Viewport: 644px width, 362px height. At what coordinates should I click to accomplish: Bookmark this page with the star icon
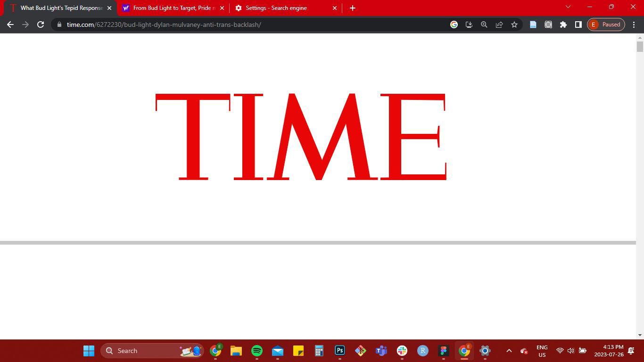pos(514,25)
